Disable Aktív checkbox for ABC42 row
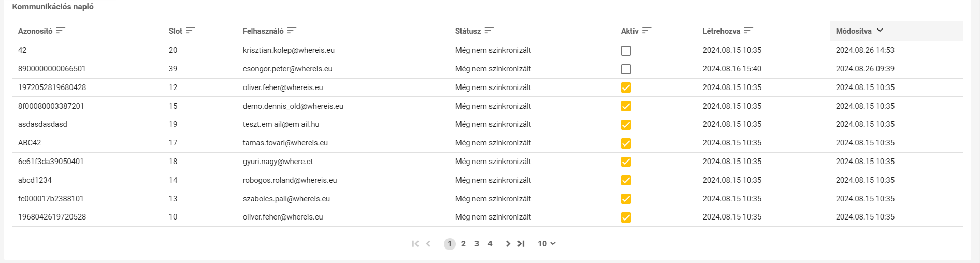 point(626,143)
